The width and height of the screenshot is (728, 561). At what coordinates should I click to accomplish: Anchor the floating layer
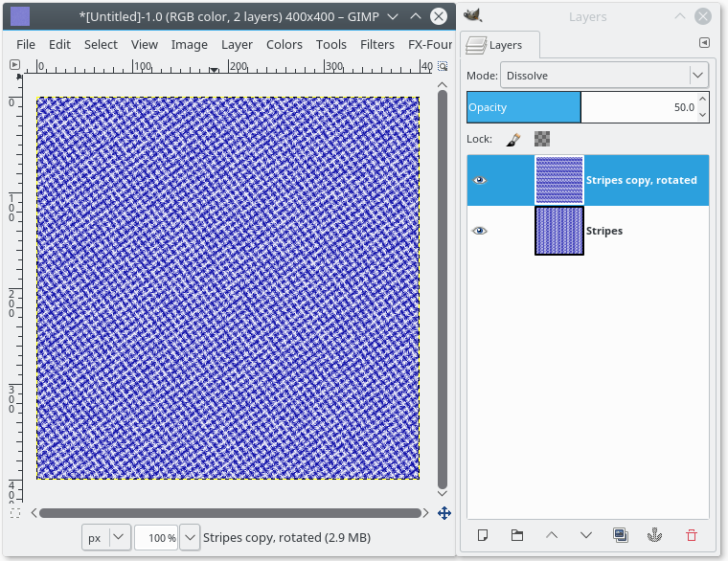pyautogui.click(x=655, y=535)
